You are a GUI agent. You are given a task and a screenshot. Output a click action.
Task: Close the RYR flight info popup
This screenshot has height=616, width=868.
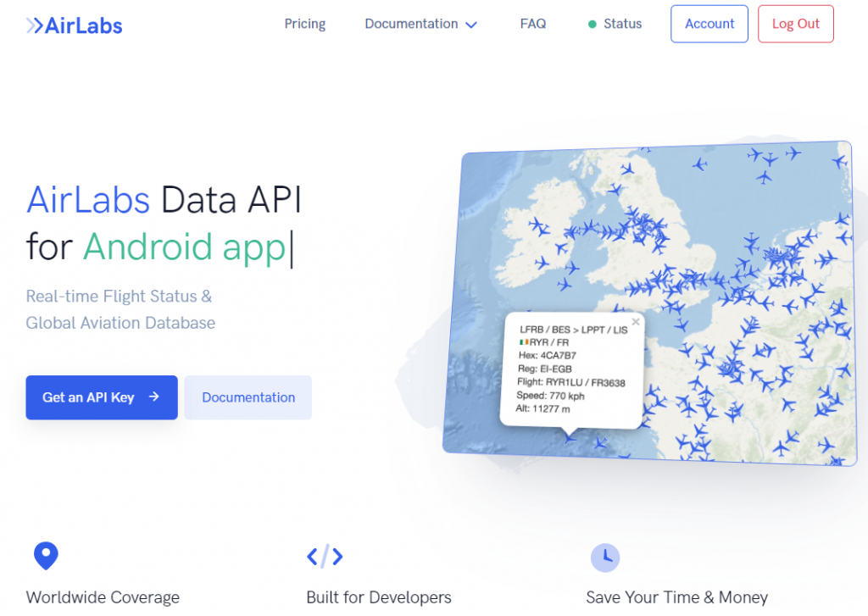click(637, 321)
